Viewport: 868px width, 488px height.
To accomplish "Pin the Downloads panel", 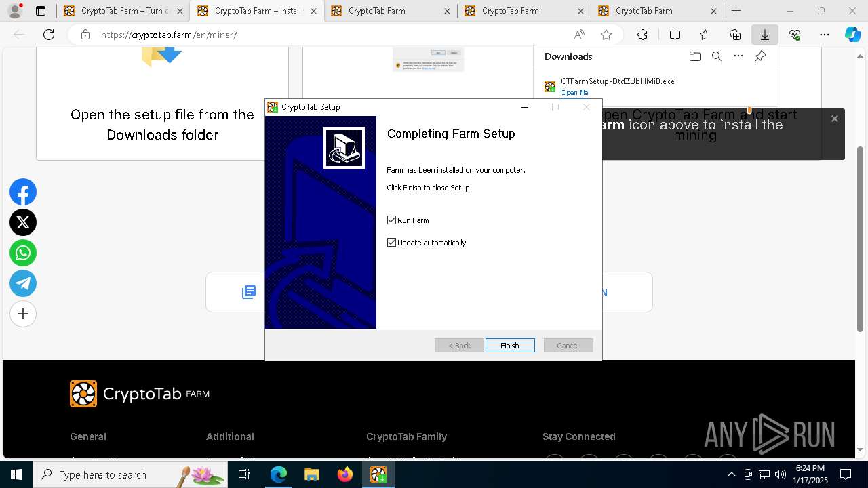I will point(760,56).
